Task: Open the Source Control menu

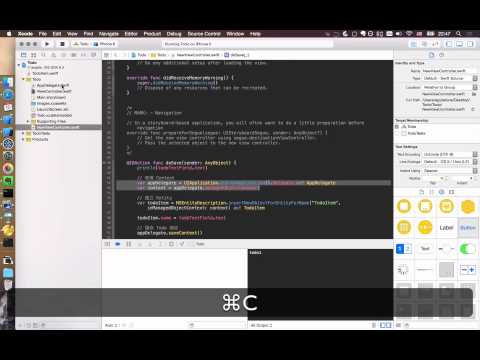Action: (x=204, y=34)
